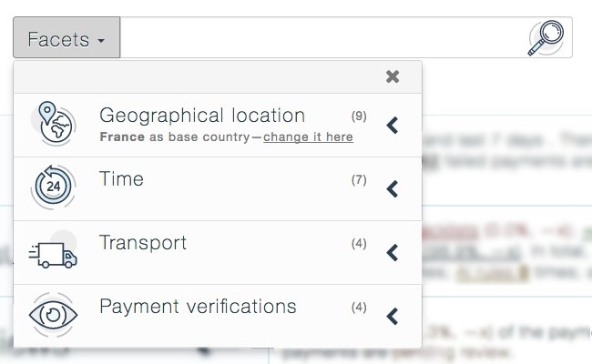
Task: Expand the Transport facet chevron
Action: (x=393, y=252)
